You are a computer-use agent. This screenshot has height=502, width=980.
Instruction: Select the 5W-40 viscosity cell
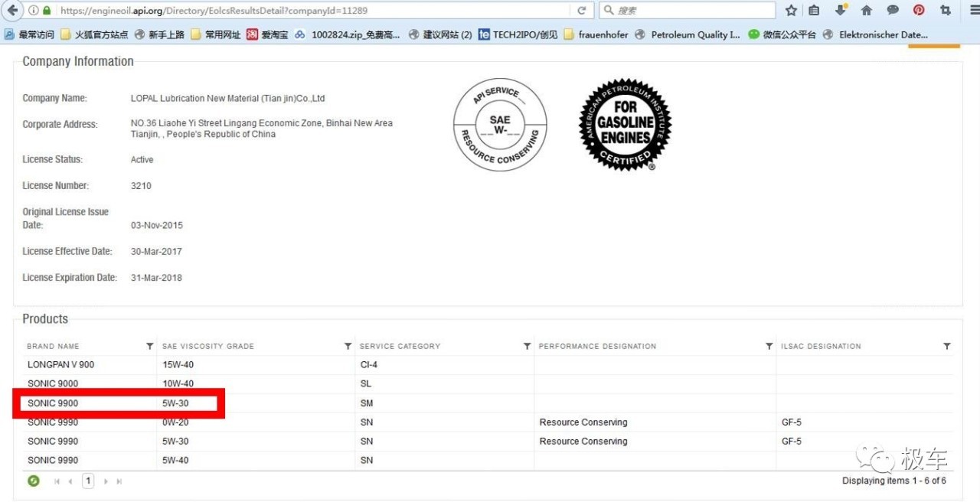coord(175,461)
